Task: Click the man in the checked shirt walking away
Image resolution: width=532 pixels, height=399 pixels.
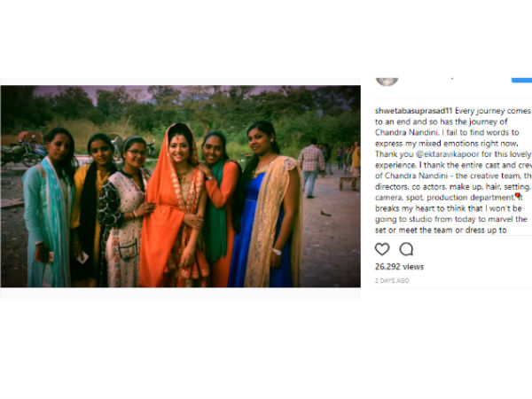Action: pyautogui.click(x=311, y=168)
